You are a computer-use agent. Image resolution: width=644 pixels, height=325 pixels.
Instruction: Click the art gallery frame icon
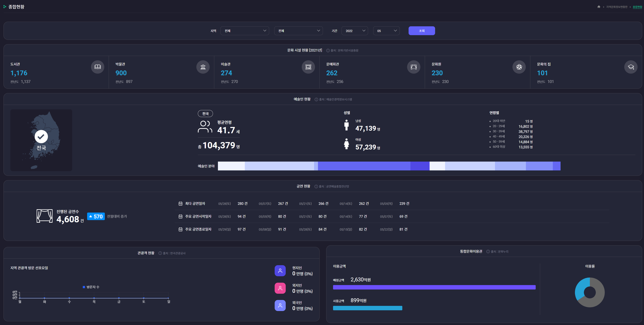coord(308,67)
